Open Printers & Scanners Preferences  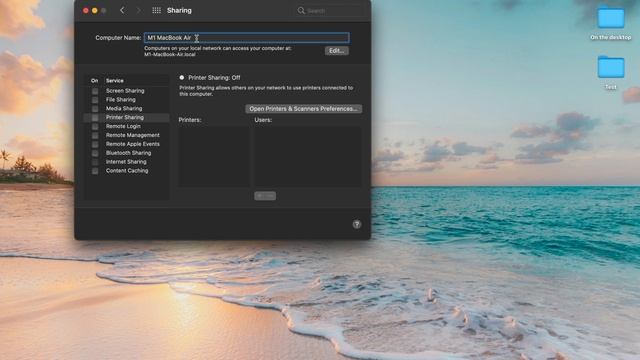click(303, 109)
